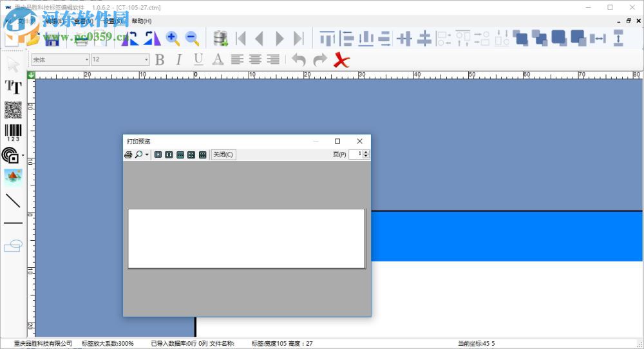
Task: Set text alignment to left
Action: click(x=237, y=60)
